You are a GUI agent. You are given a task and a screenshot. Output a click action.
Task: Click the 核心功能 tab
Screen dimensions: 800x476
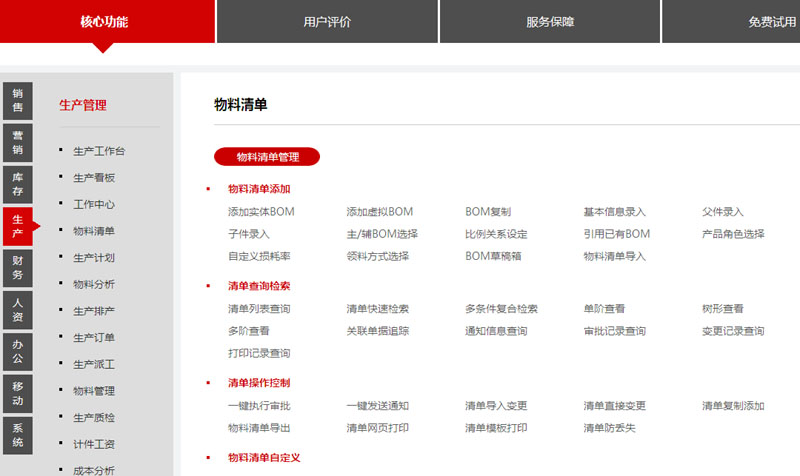105,22
